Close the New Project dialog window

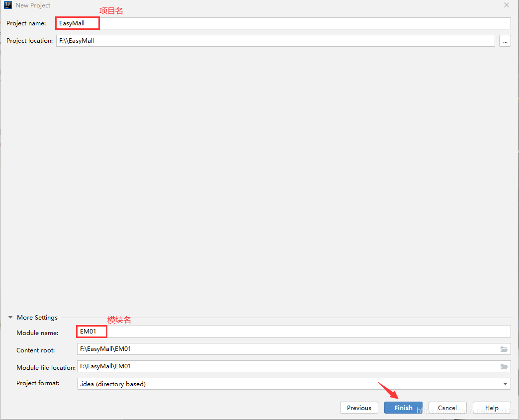[507, 5]
